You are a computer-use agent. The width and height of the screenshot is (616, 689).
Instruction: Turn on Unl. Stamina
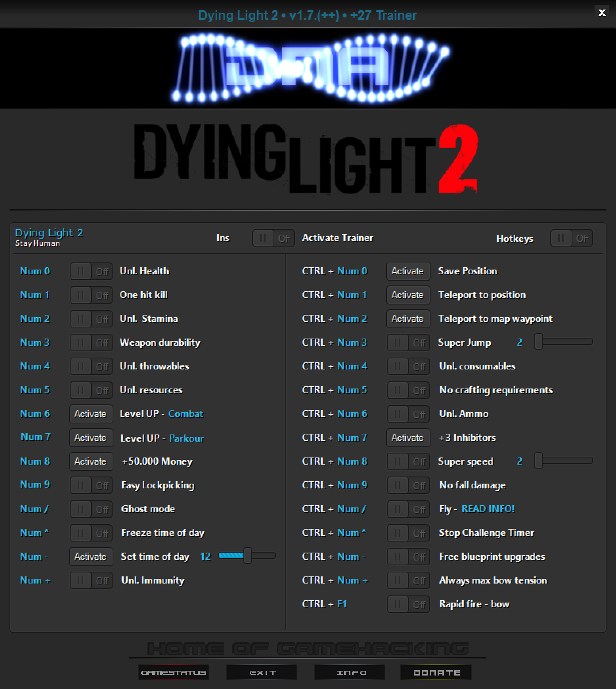click(91, 319)
